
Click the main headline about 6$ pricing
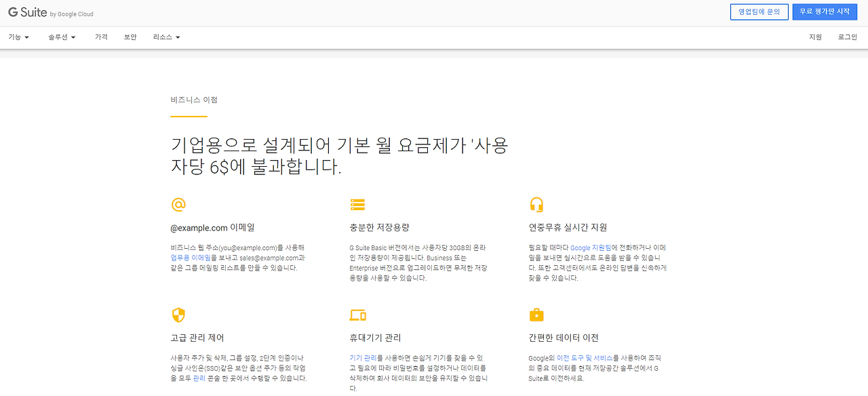[x=340, y=155]
